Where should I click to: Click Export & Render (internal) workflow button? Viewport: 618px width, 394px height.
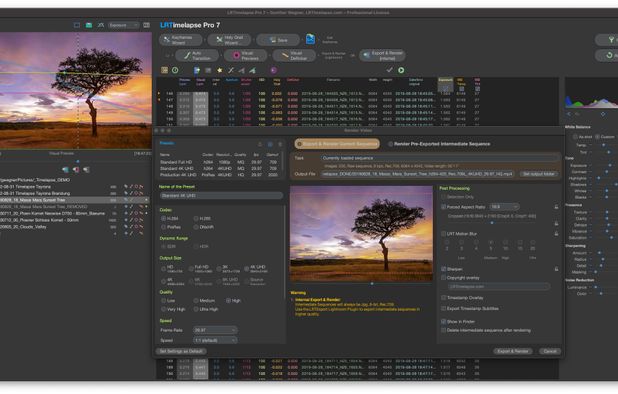(x=383, y=55)
